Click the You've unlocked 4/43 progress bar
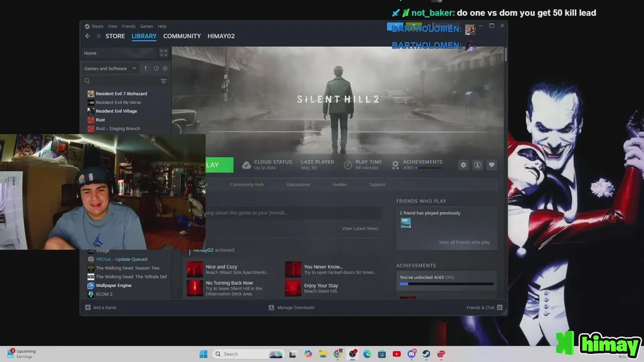644x362 pixels. click(x=446, y=284)
